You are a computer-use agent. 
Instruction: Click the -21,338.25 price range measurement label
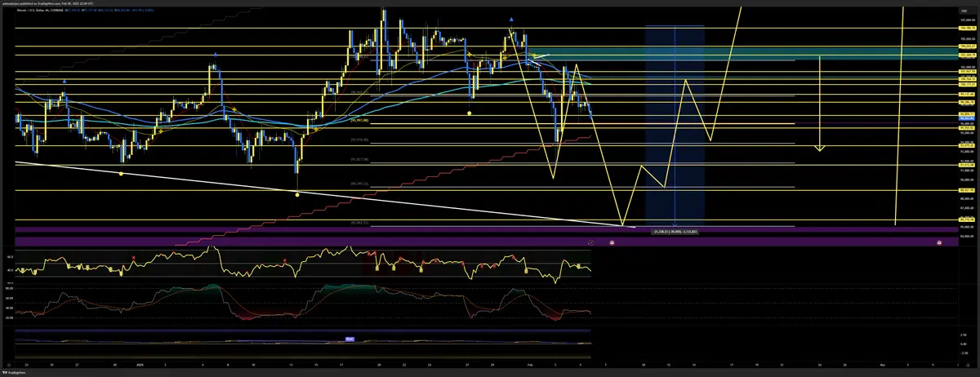pyautogui.click(x=675, y=232)
